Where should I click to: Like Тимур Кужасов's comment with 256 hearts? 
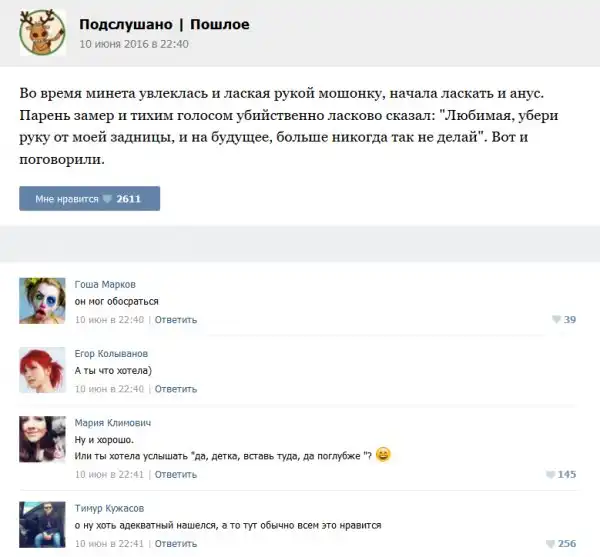coord(550,544)
